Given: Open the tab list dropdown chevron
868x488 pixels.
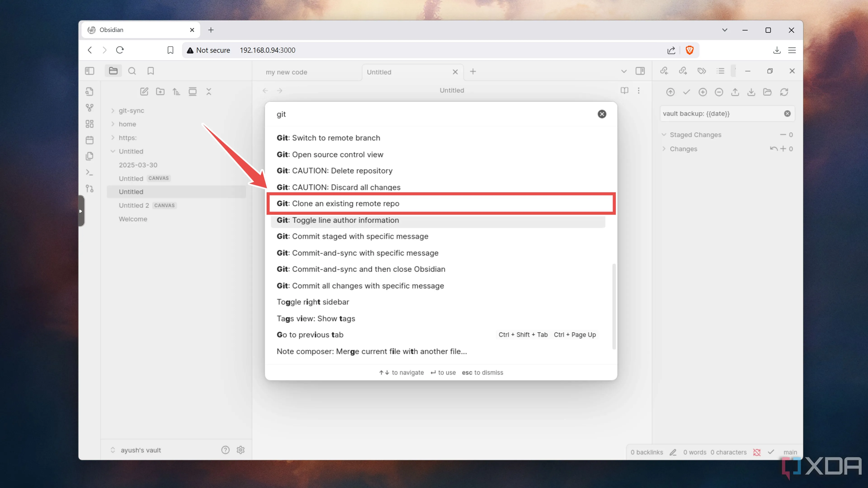Looking at the screenshot, I should click(624, 71).
